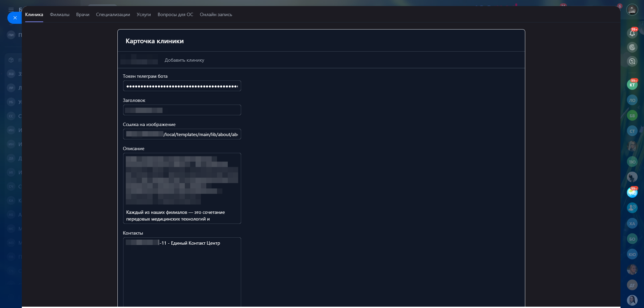Click into the Контакты text area

pos(182,271)
